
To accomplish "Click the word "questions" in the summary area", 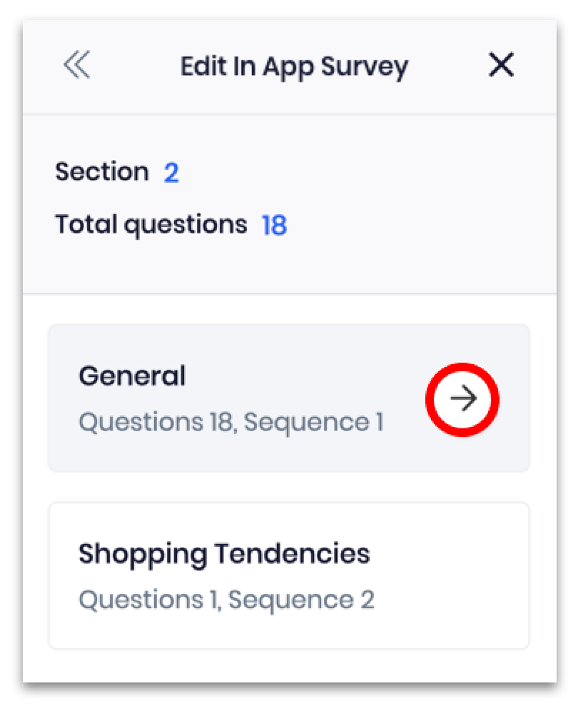I will click(x=186, y=226).
